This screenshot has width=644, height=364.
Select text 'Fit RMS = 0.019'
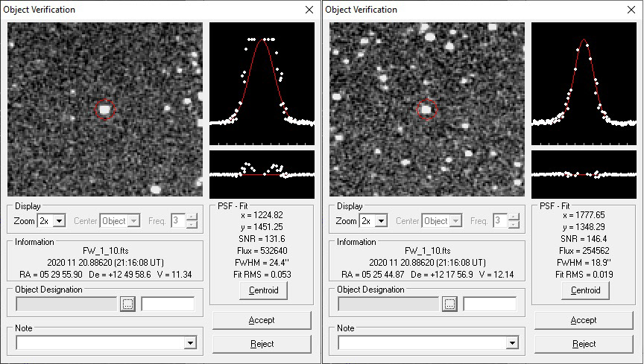click(584, 275)
